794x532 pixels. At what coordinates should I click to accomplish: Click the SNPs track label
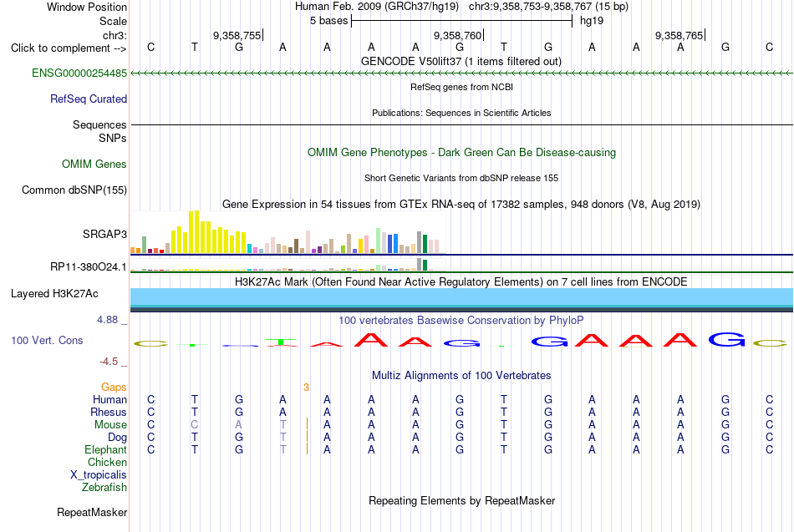[113, 138]
